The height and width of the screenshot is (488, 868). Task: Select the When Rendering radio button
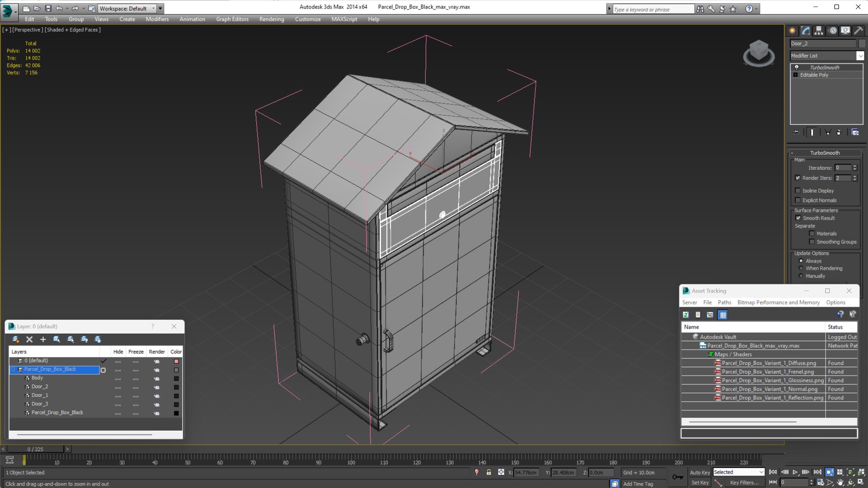(801, 268)
